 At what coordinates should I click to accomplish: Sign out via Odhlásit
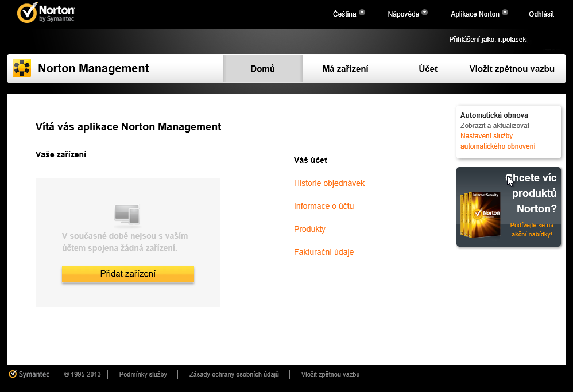pyautogui.click(x=541, y=14)
